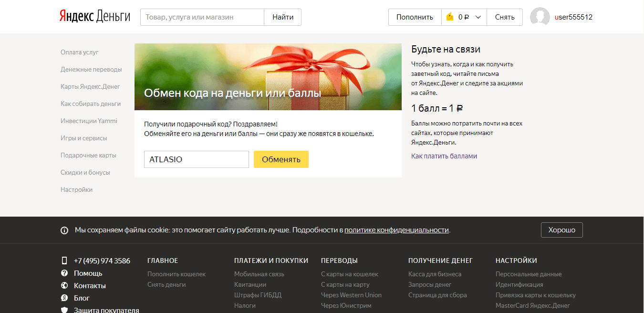This screenshot has width=644, height=313.
Task: Select Денежные переводы in sidebar
Action: point(91,70)
